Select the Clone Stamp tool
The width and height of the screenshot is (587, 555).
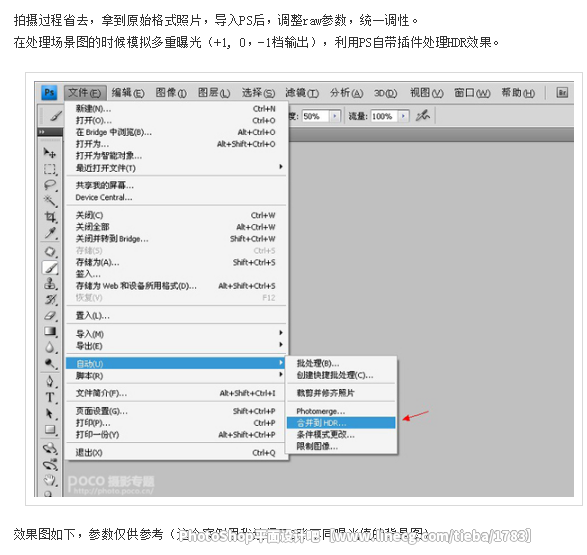coord(50,284)
